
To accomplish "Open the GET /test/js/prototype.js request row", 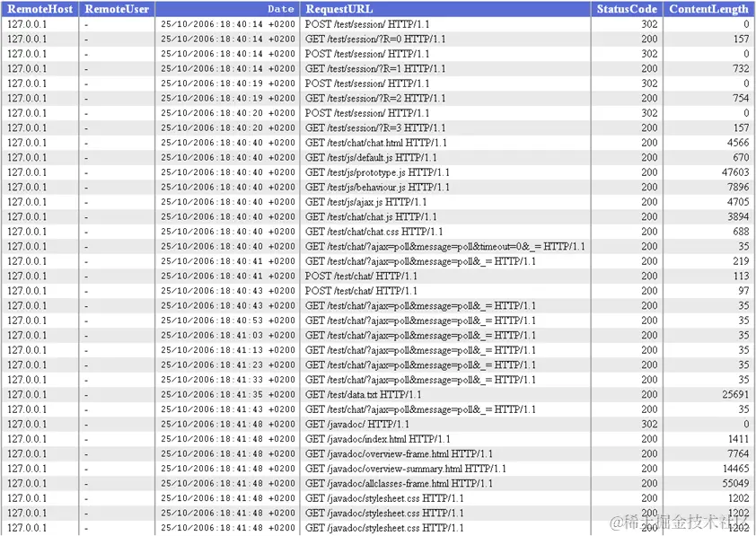I will point(377,172).
